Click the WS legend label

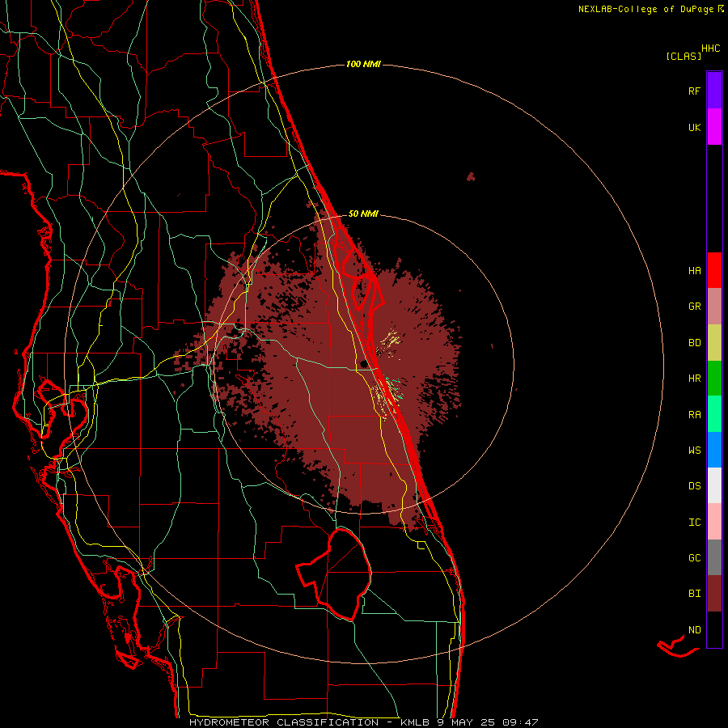pos(694,450)
